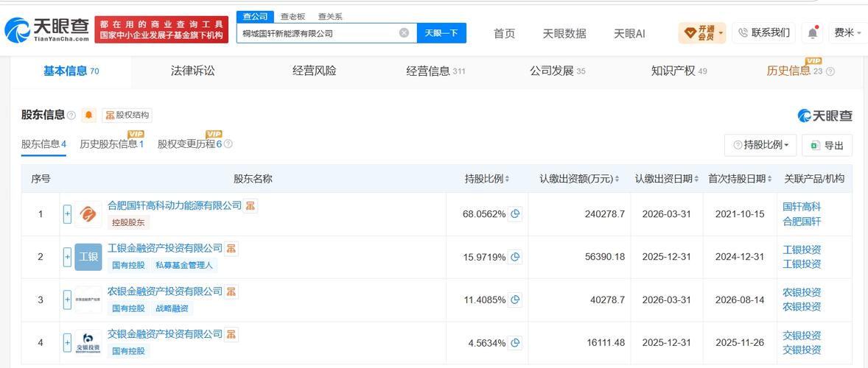This screenshot has height=368, width=868.
Task: Click the 战略融资 tag in row 3
Action: point(174,308)
